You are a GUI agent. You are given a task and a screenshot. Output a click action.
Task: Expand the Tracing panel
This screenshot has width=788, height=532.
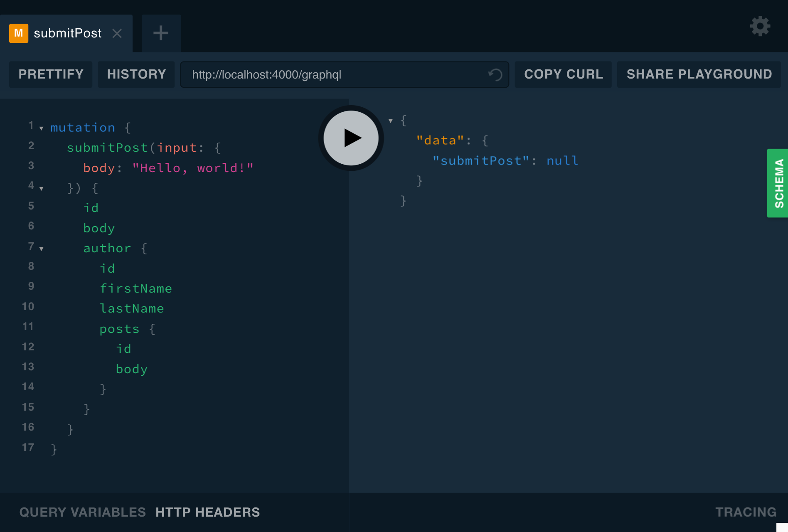coord(746,512)
